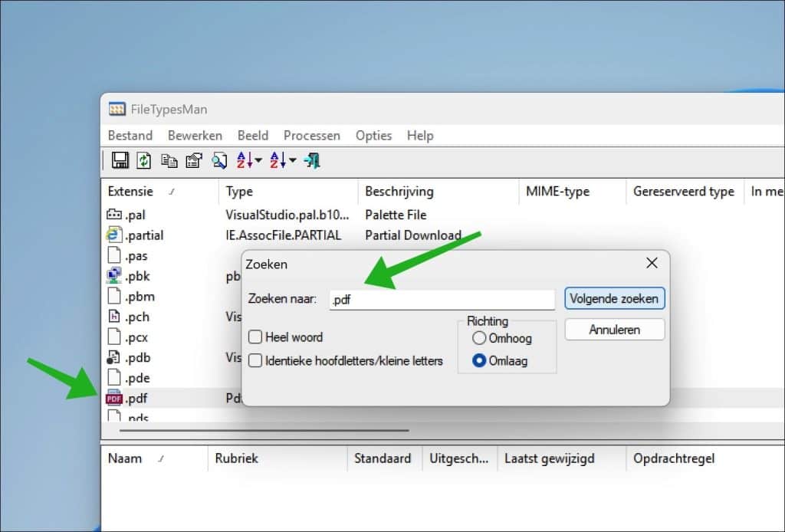Image resolution: width=785 pixels, height=532 pixels.
Task: Open the Bewerken menu
Action: (195, 135)
